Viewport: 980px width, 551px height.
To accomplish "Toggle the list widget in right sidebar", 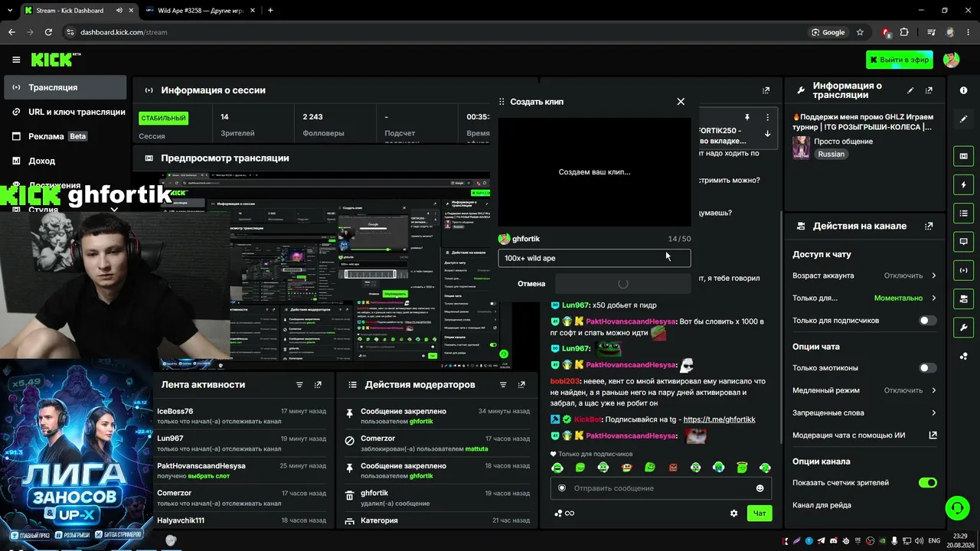I will [x=963, y=213].
